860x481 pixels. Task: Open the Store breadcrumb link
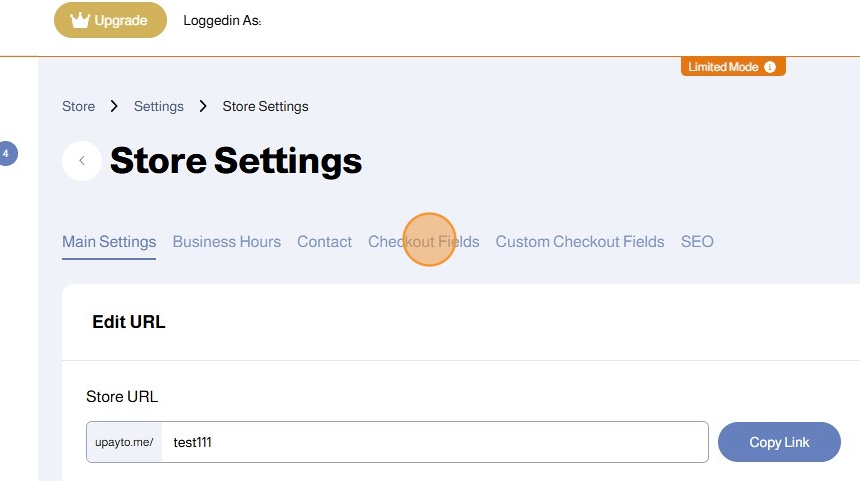point(78,106)
